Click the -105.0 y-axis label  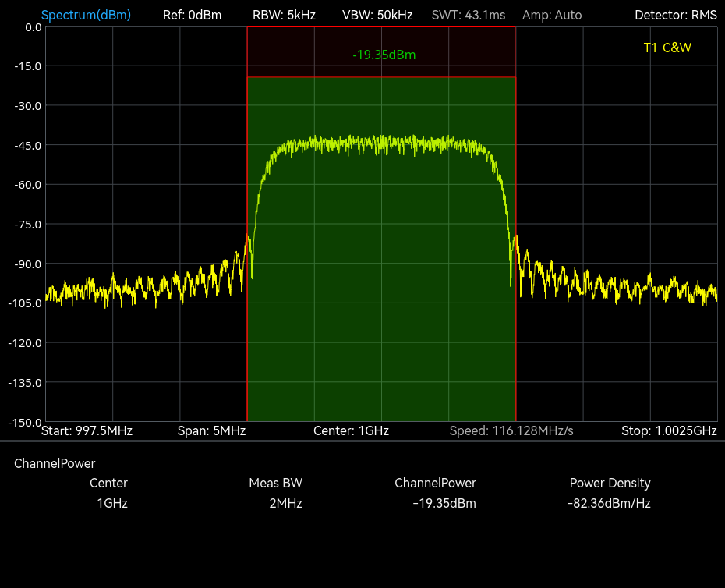(25, 303)
